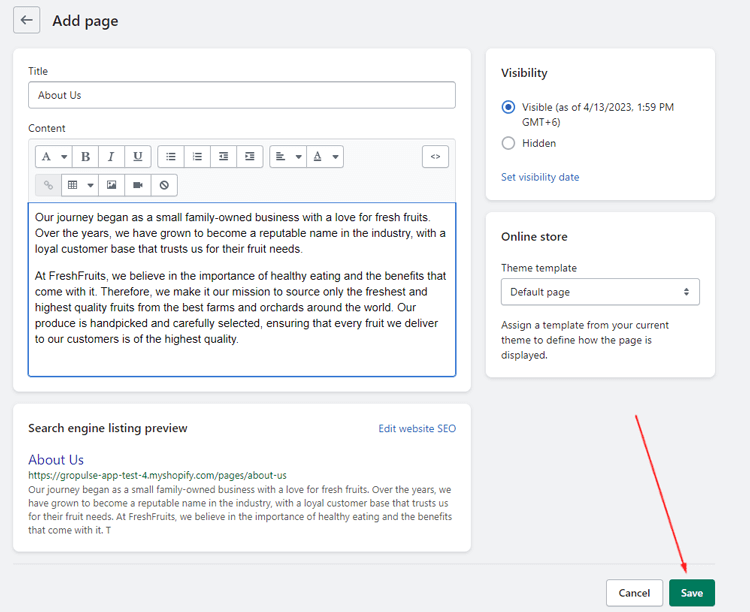Clear formatting with the circle-slash icon
The image size is (750, 612).
[164, 185]
